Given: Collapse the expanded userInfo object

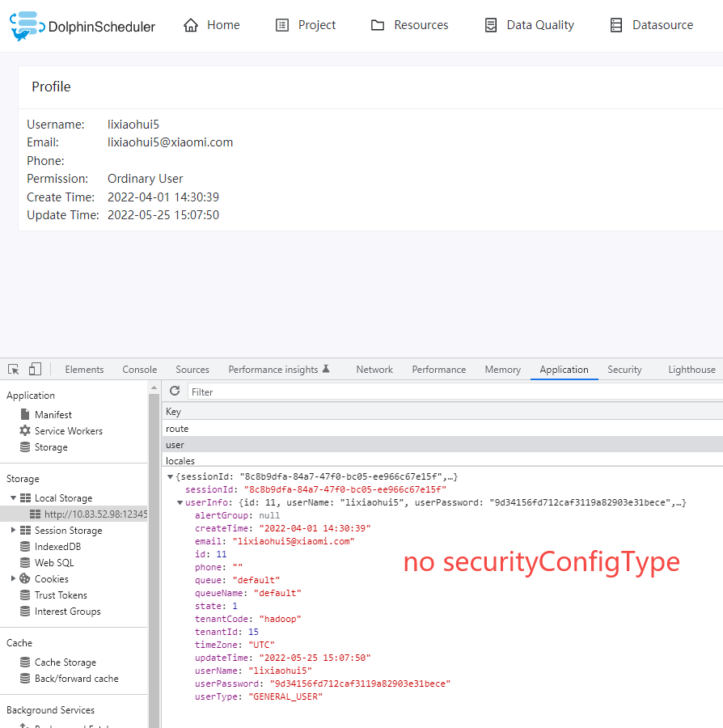Looking at the screenshot, I should (x=180, y=502).
